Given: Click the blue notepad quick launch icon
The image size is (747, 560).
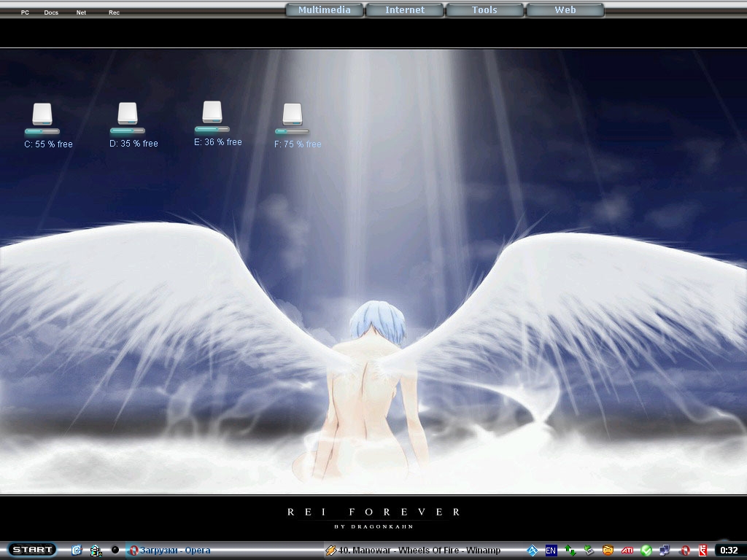Looking at the screenshot, I should tap(76, 550).
